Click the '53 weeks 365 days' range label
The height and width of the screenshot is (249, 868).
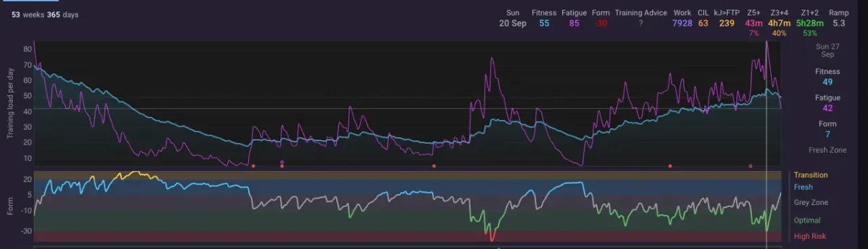(x=45, y=14)
